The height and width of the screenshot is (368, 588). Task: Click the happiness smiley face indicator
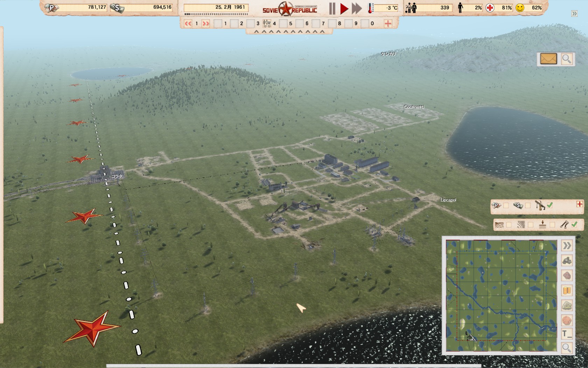pos(520,8)
